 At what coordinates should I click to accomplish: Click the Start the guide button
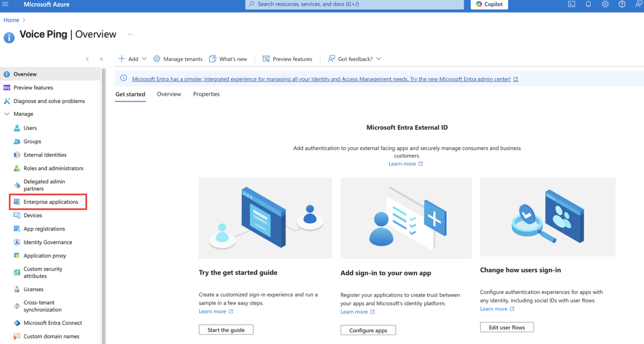click(x=226, y=330)
